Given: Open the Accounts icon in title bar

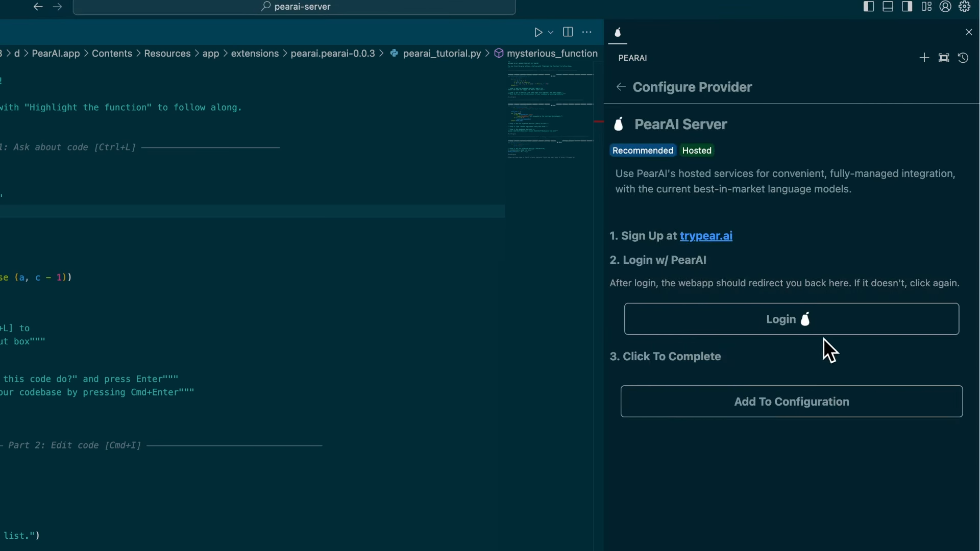Looking at the screenshot, I should 945,7.
